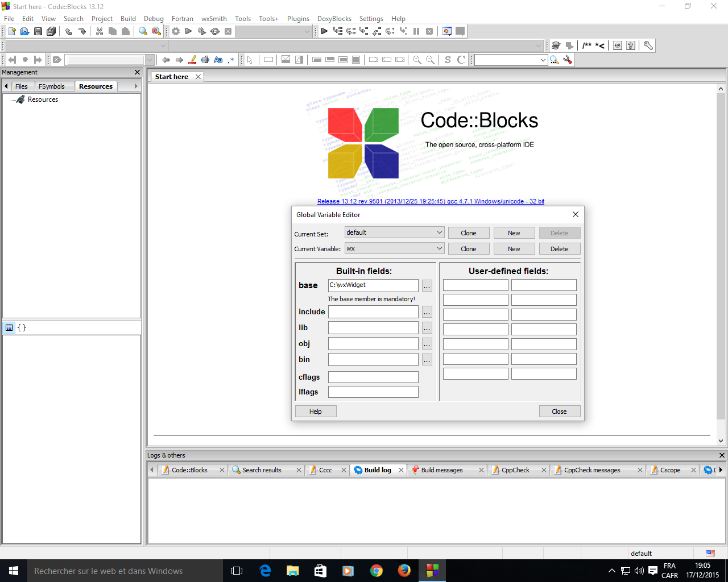The image size is (728, 582).
Task: Open Chrome from the taskbar
Action: pos(377,571)
